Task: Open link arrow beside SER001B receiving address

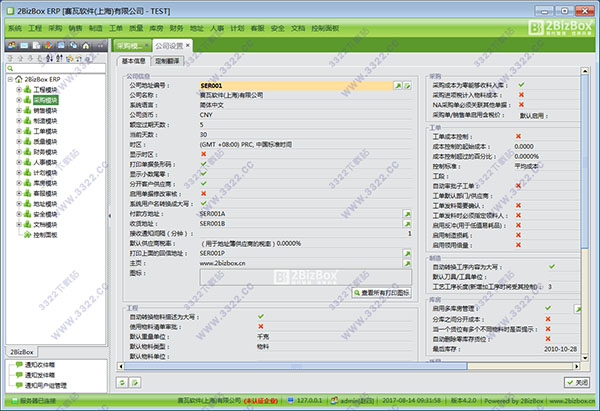Action: tap(408, 224)
